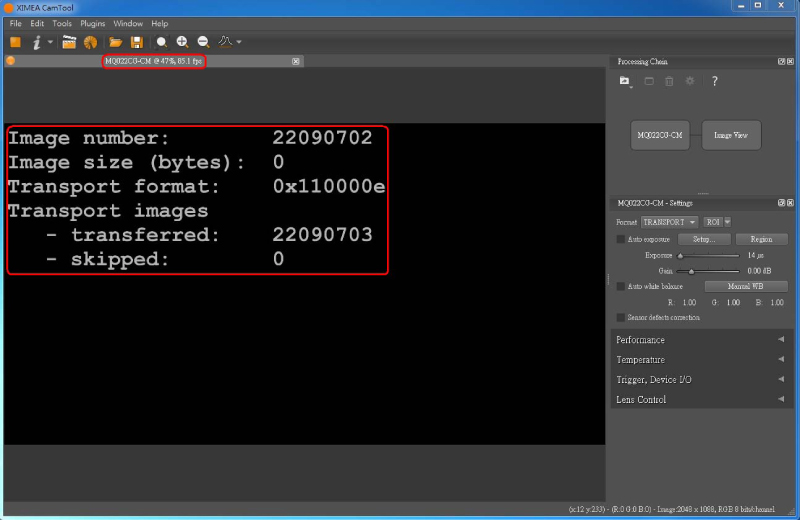Viewport: 800px width, 520px height.
Task: Expand the Lens Control section
Action: 702,399
